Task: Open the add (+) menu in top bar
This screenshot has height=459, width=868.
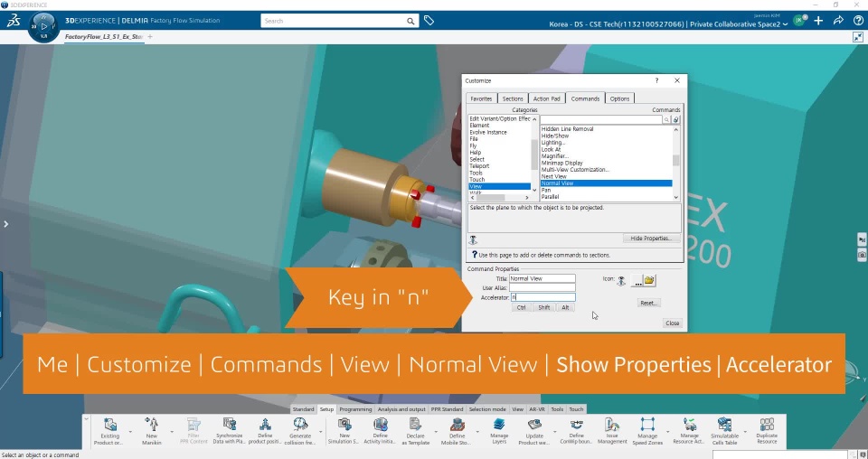Action: 818,21
